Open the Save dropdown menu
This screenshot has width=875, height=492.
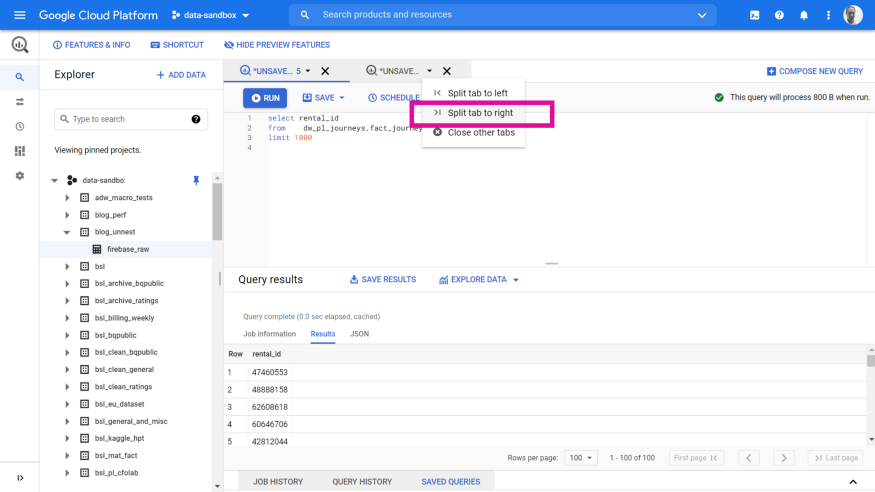point(342,98)
